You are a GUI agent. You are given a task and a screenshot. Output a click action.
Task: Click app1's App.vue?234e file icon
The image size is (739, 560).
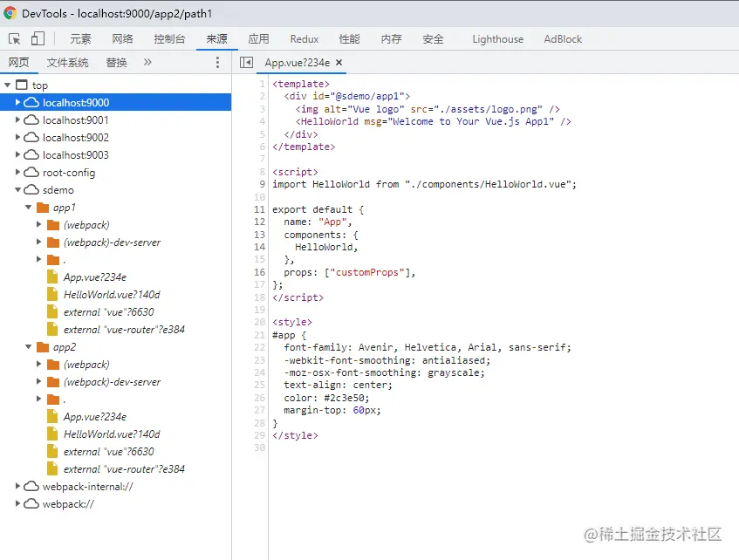[52, 277]
